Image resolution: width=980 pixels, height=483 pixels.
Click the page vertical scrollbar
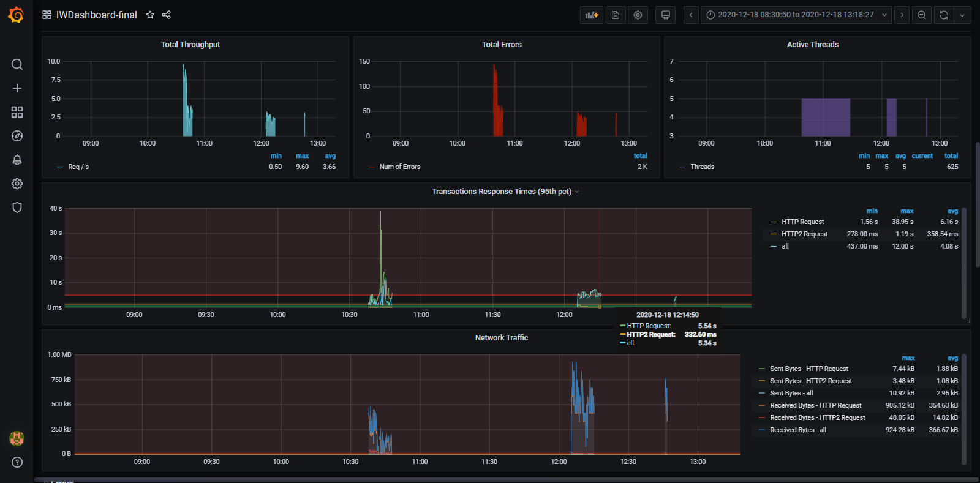[978, 204]
